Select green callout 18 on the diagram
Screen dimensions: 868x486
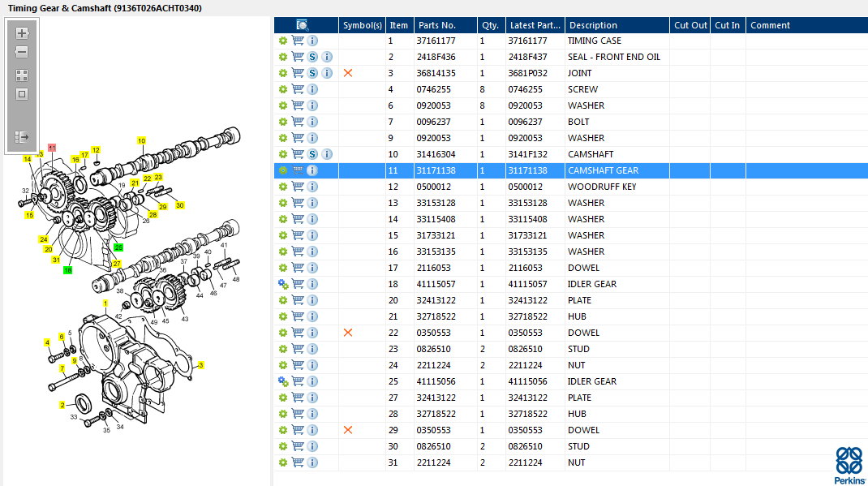(x=67, y=270)
